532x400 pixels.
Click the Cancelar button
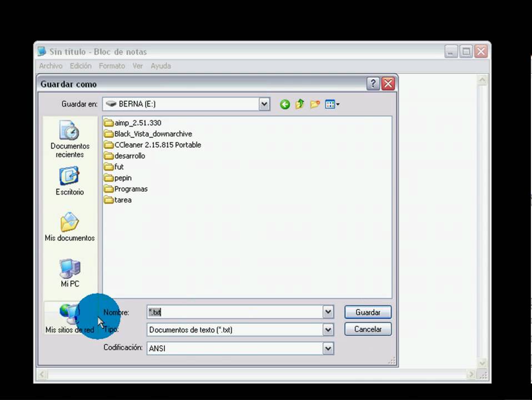(x=368, y=329)
